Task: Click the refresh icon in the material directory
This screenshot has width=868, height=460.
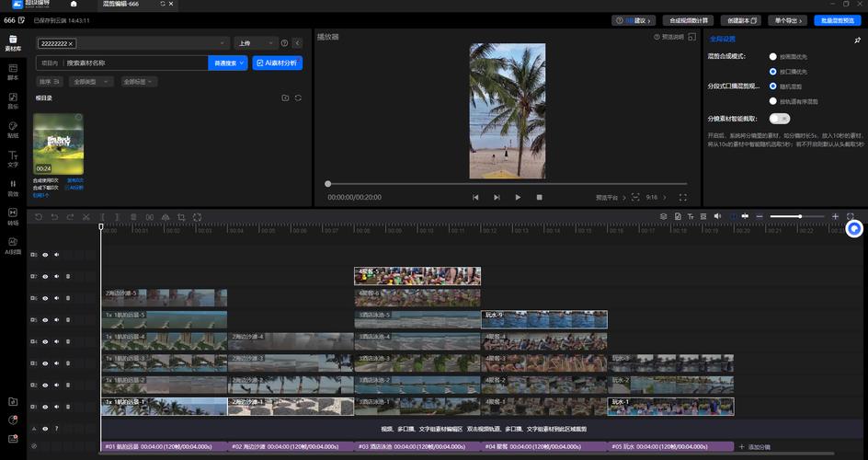Action: (298, 98)
